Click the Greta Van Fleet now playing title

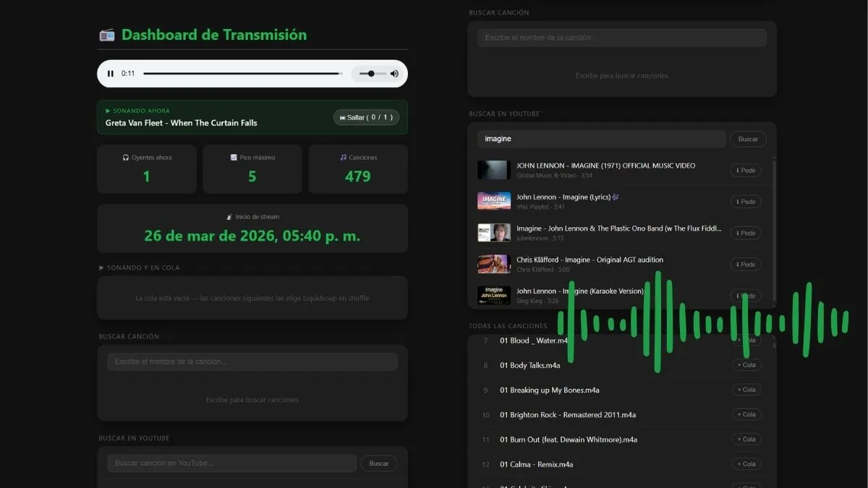coord(182,123)
